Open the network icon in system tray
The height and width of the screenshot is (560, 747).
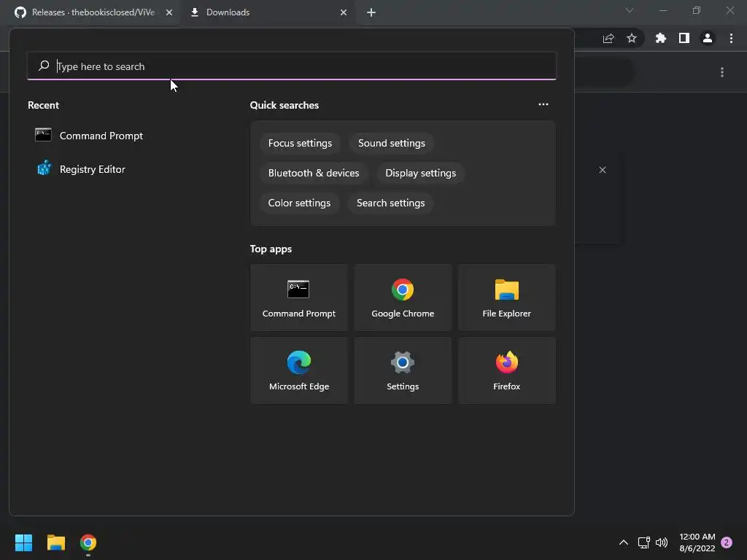pos(643,542)
